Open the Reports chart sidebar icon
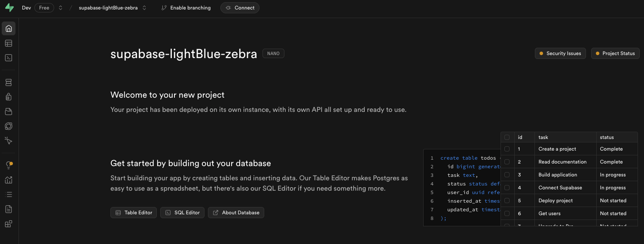This screenshot has width=644, height=244. (9, 180)
